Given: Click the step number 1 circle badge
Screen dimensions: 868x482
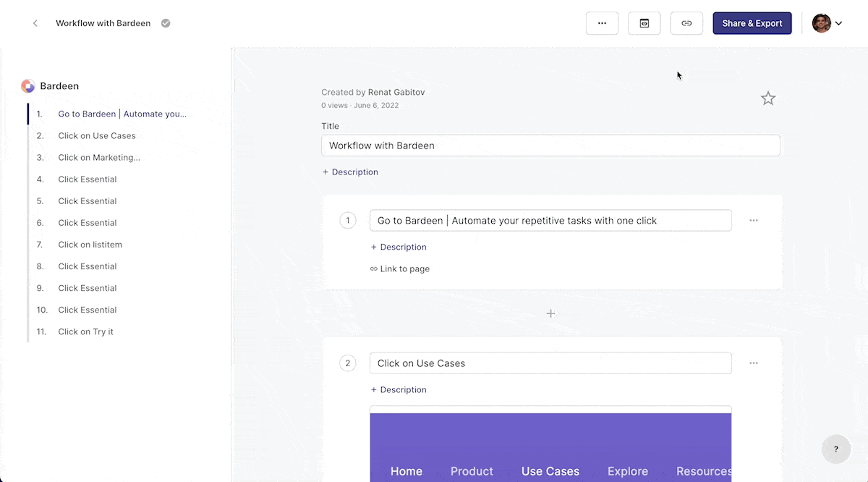Looking at the screenshot, I should [348, 221].
